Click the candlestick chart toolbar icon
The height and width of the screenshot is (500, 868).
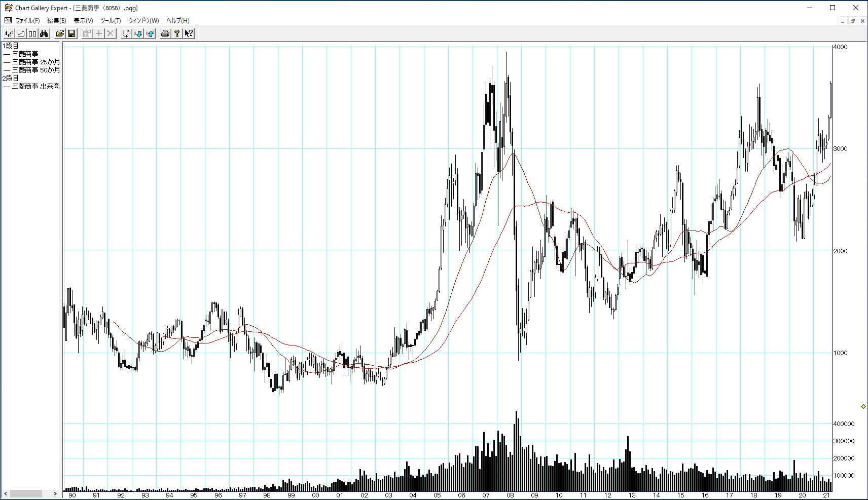pyautogui.click(x=9, y=34)
